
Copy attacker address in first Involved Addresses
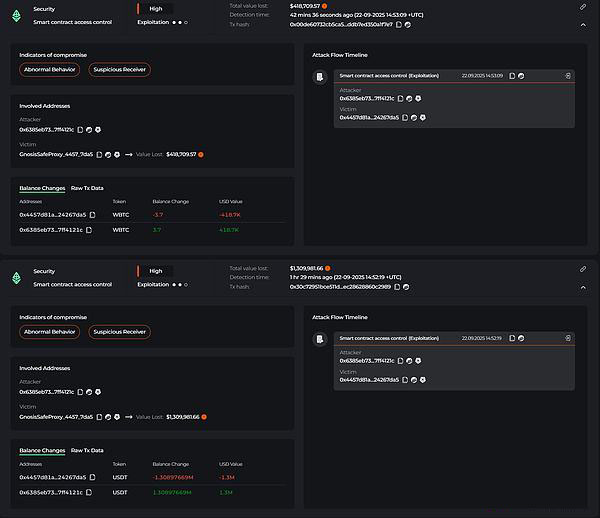(x=79, y=130)
